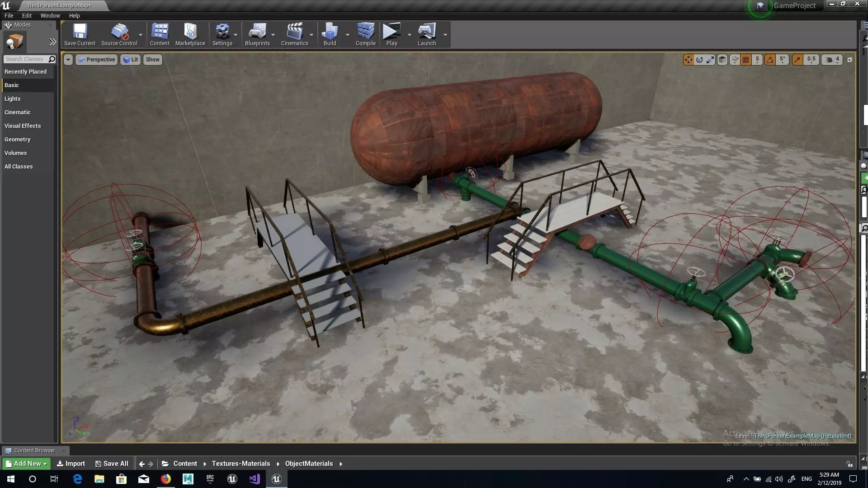The image size is (868, 488).
Task: Select the scale transform gizmo tool
Action: pos(710,60)
